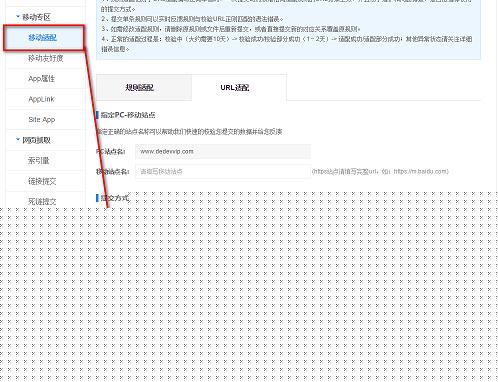The height and width of the screenshot is (382, 498).
Task: Click the PC站点名 field showing www.dedevip.com
Action: [223, 152]
